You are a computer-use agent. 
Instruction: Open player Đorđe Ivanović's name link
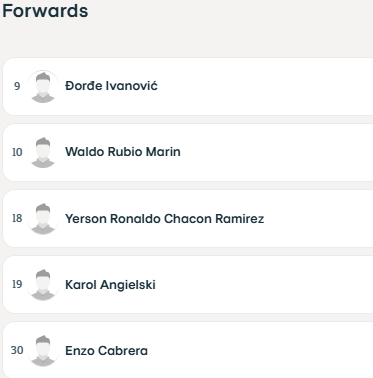point(111,86)
